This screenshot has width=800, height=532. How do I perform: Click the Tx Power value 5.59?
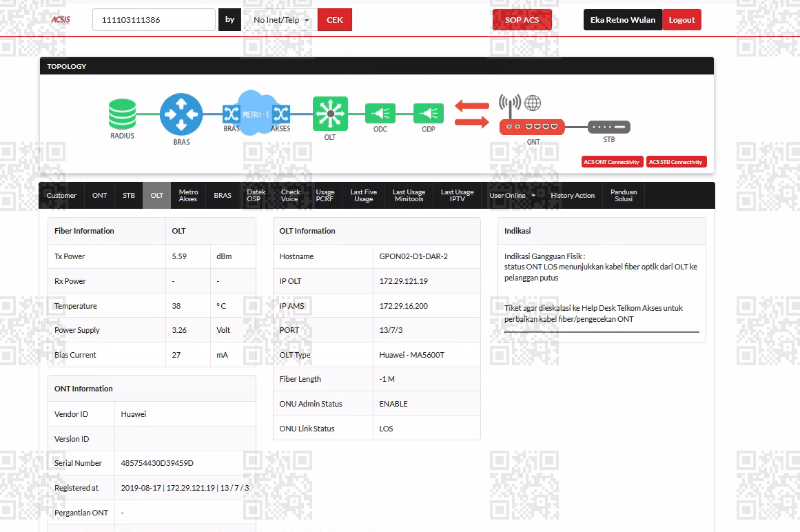click(179, 256)
